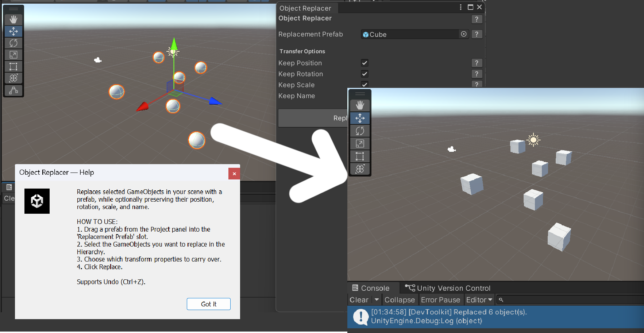
Task: Select the Hand tool in the cubes scene
Action: click(x=360, y=105)
